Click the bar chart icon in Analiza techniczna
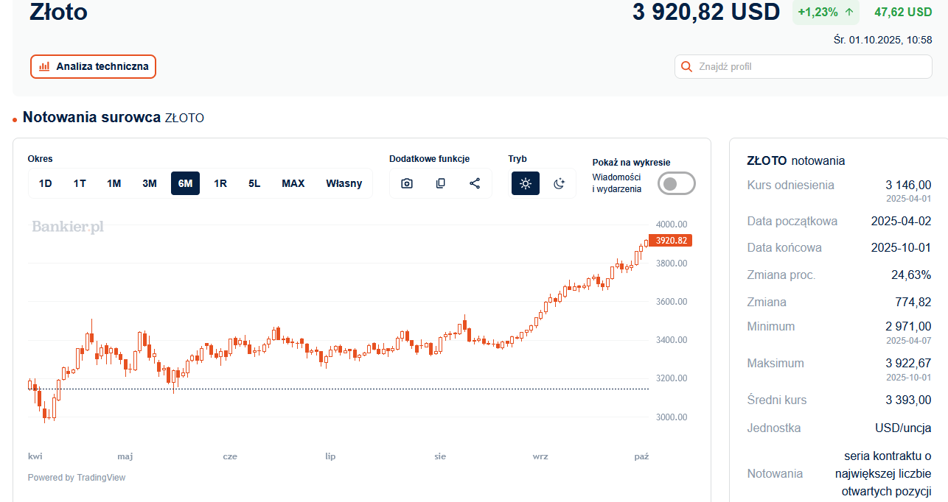Screen dimensions: 948x502 [x=43, y=67]
